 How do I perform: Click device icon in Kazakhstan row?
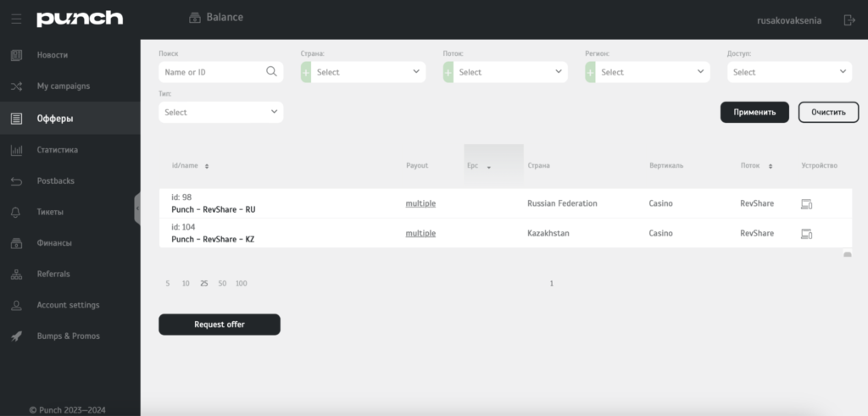[807, 234]
